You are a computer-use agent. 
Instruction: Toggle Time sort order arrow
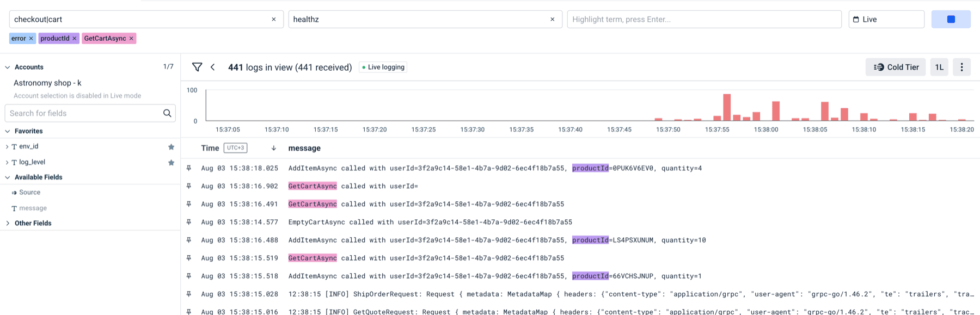pyautogui.click(x=273, y=148)
